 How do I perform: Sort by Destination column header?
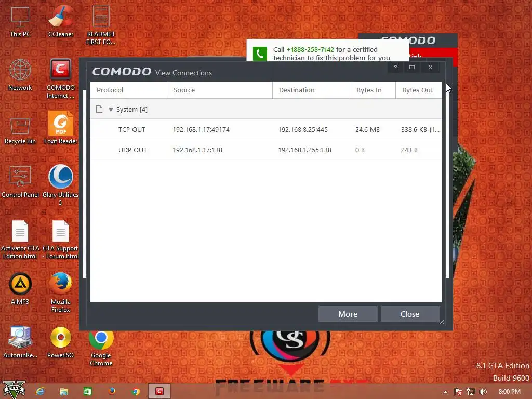pos(311,90)
